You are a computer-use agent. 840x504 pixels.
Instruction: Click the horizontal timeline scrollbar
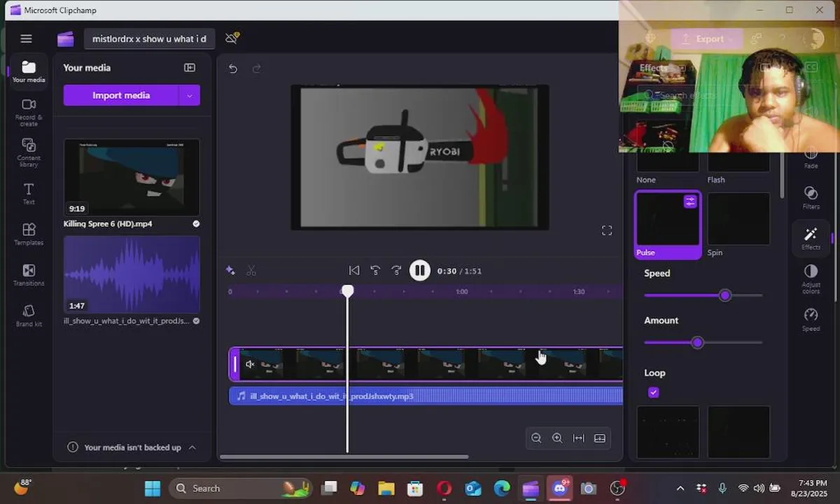[x=344, y=457]
